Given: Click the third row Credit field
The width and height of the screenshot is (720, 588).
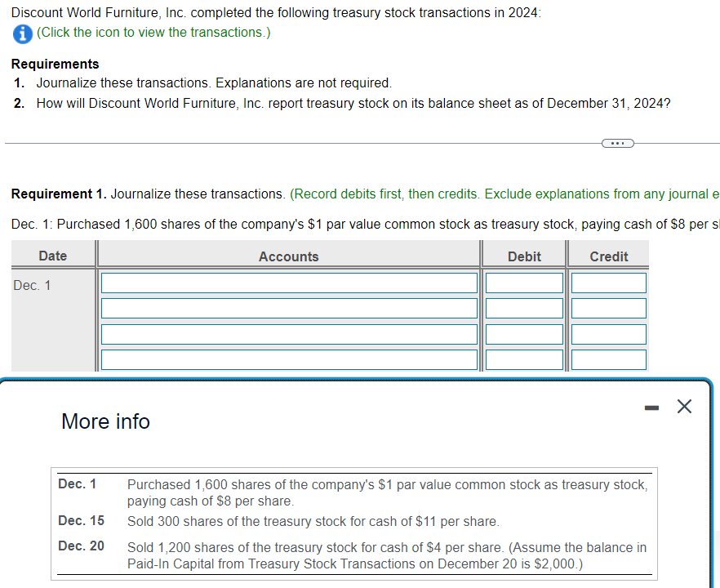Looking at the screenshot, I should tap(609, 334).
